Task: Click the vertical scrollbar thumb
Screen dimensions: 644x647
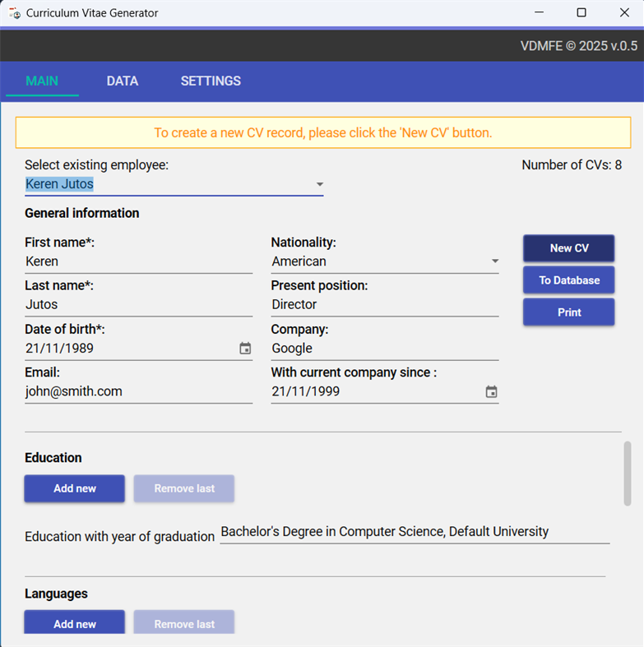Action: point(628,474)
